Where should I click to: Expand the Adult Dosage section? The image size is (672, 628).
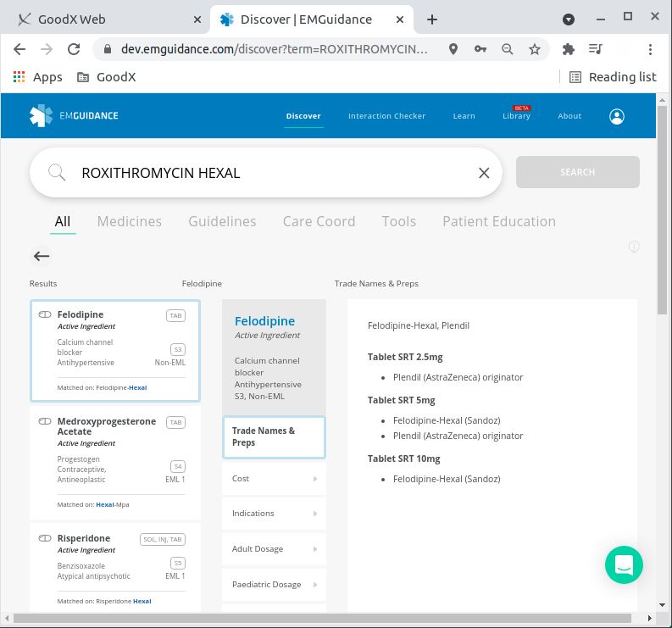pyautogui.click(x=273, y=548)
